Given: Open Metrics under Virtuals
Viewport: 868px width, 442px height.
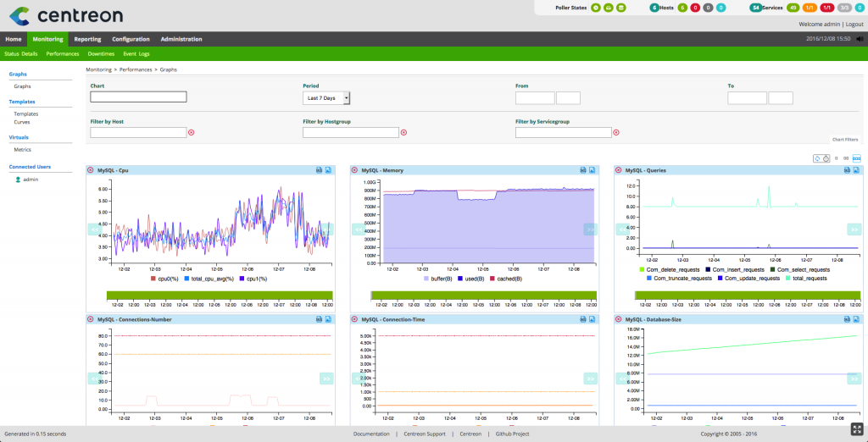Looking at the screenshot, I should [x=23, y=149].
